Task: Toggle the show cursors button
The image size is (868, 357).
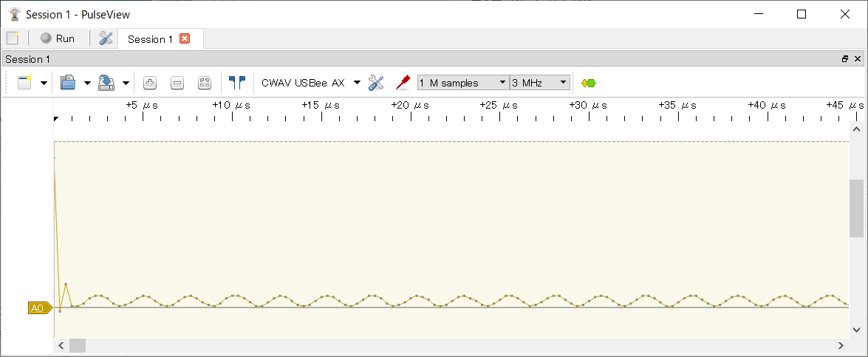Action: point(236,83)
